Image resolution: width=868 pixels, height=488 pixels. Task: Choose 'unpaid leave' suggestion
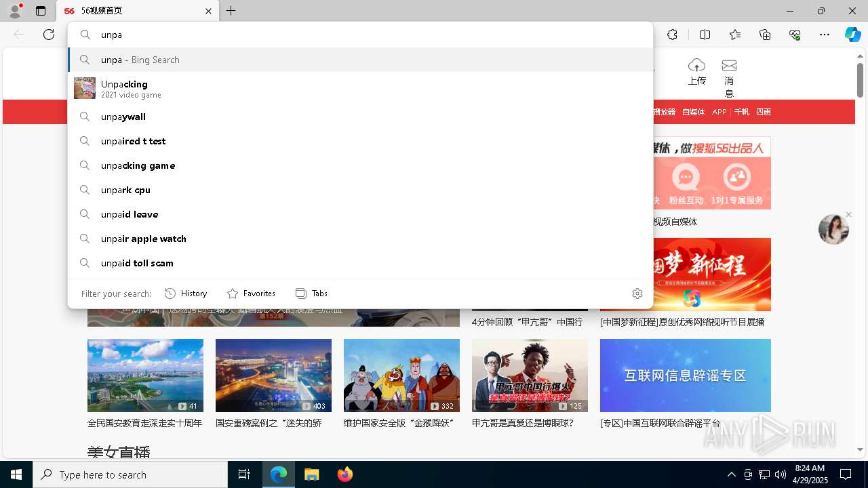coord(360,214)
